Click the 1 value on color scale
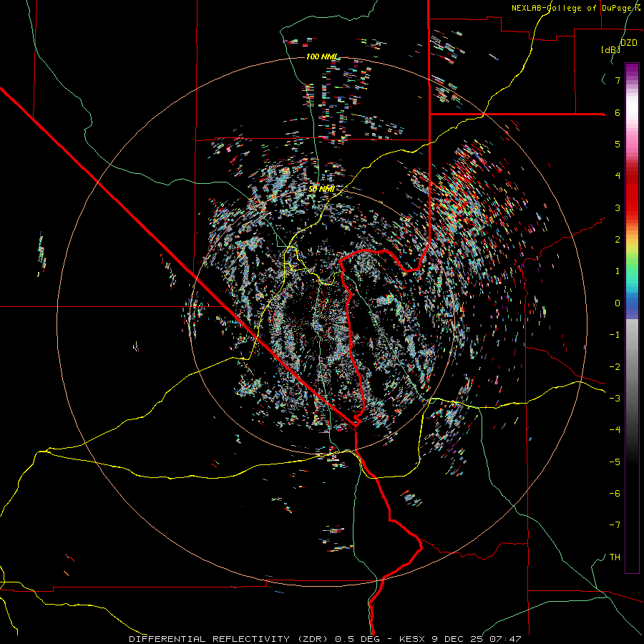 (618, 271)
